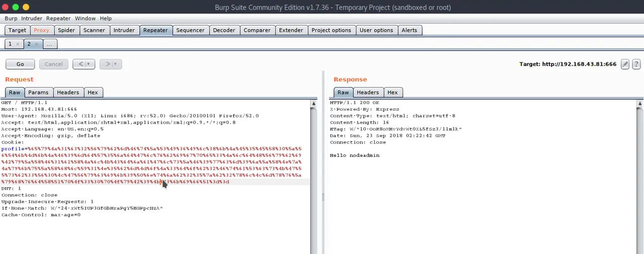Image resolution: width=644 pixels, height=254 pixels.
Task: Click the response pane scrollbar up arrow
Action: (639, 104)
